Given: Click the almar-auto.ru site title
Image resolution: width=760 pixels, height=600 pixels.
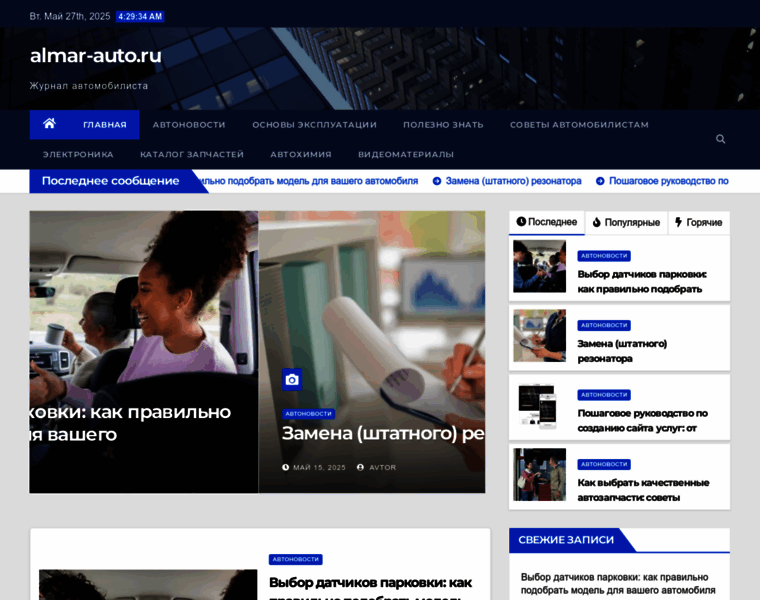Looking at the screenshot, I should pyautogui.click(x=96, y=55).
